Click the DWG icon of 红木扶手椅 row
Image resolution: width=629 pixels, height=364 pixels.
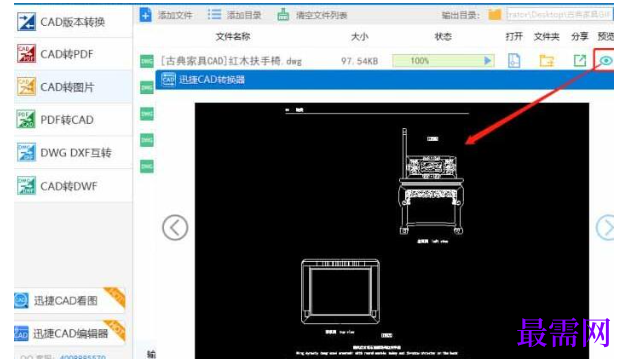[x=147, y=61]
